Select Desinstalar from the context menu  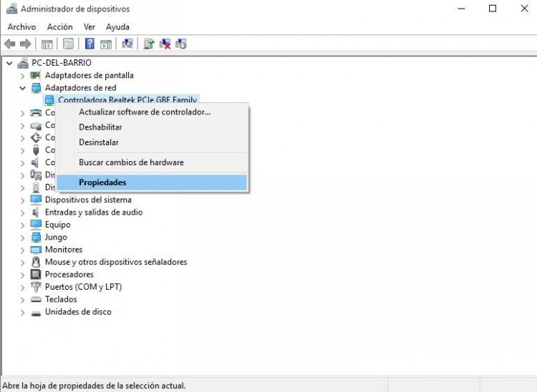(x=99, y=142)
